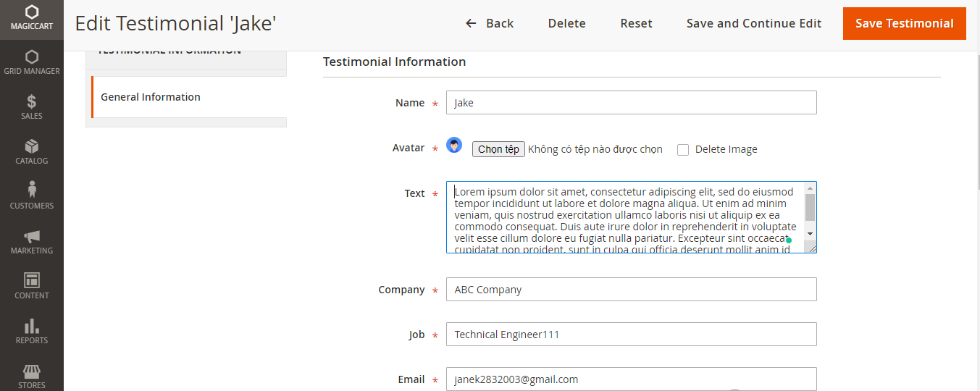Open the Reports bar chart icon
Screen dimensions: 980x391
[31, 326]
